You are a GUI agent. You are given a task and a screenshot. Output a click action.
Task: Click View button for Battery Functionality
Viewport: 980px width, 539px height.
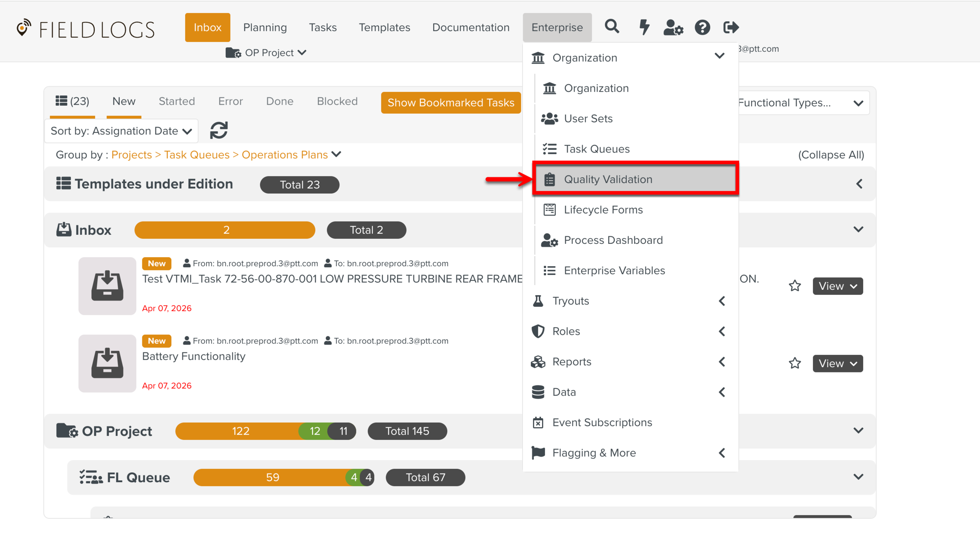tap(837, 363)
